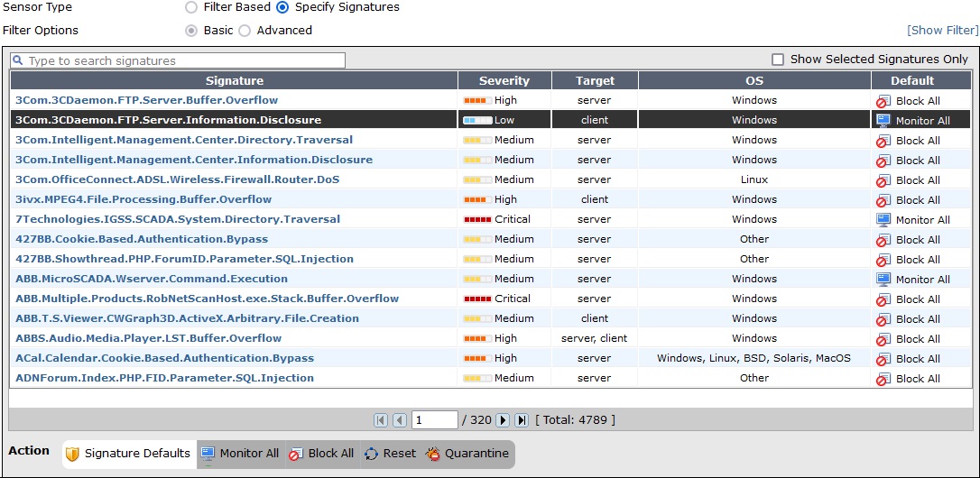Click the Quarantine action icon
Image resolution: width=980 pixels, height=478 pixels.
[433, 454]
